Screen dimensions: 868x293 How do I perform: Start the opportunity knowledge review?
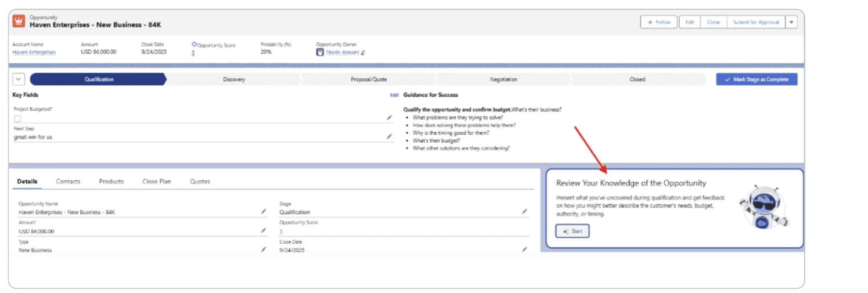pyautogui.click(x=572, y=231)
